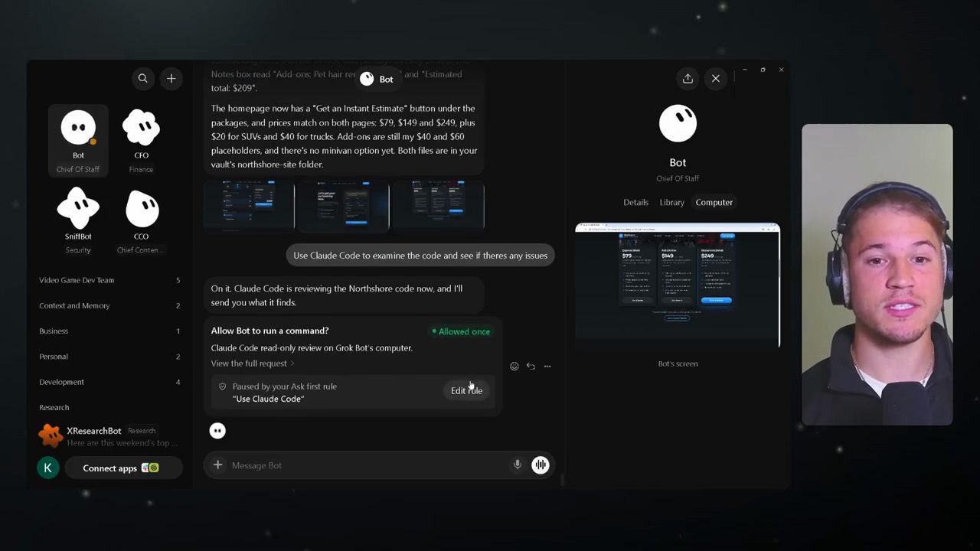Open the Bot's screen preview thumbnail
Image resolution: width=980 pixels, height=551 pixels.
678,285
